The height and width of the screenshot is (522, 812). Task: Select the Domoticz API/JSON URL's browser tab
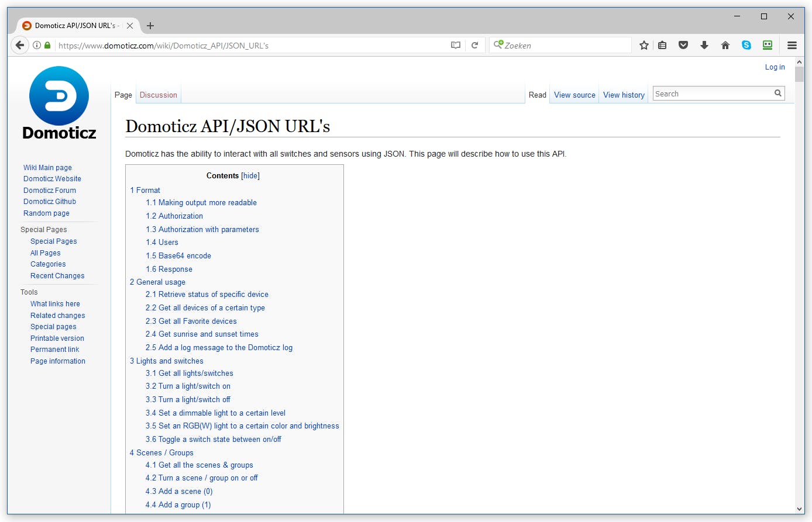tap(78, 26)
